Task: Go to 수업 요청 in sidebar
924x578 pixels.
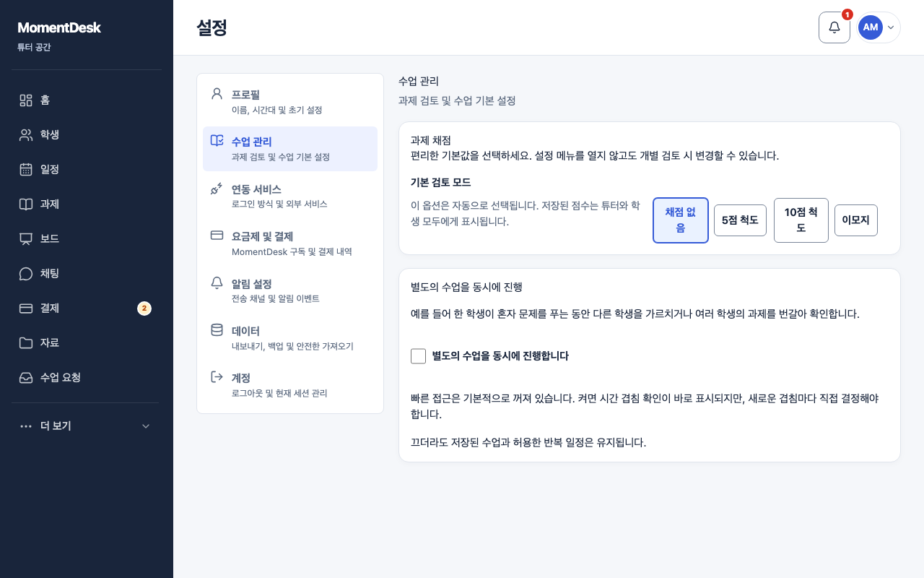Action: tap(87, 378)
